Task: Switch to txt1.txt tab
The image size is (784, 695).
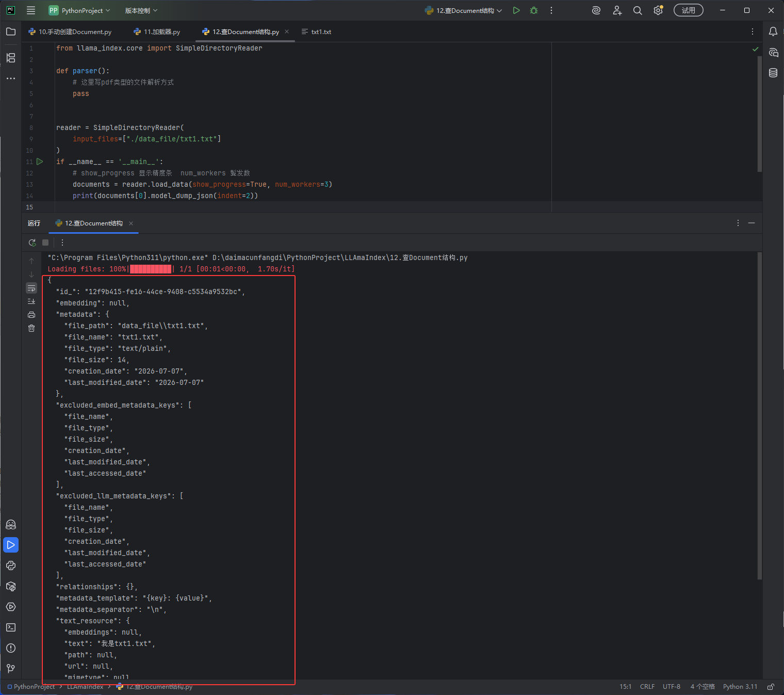Action: (x=316, y=31)
